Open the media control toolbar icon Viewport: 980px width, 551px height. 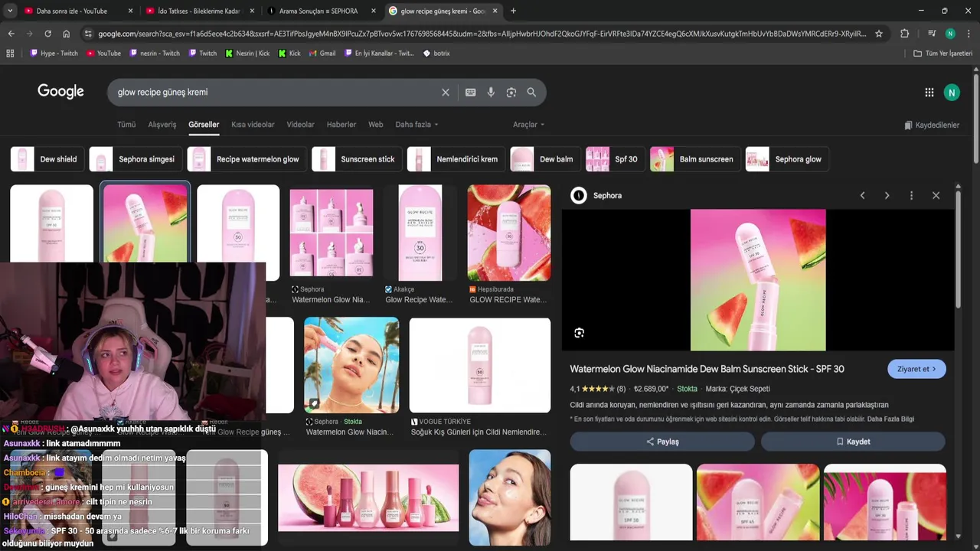pos(931,34)
